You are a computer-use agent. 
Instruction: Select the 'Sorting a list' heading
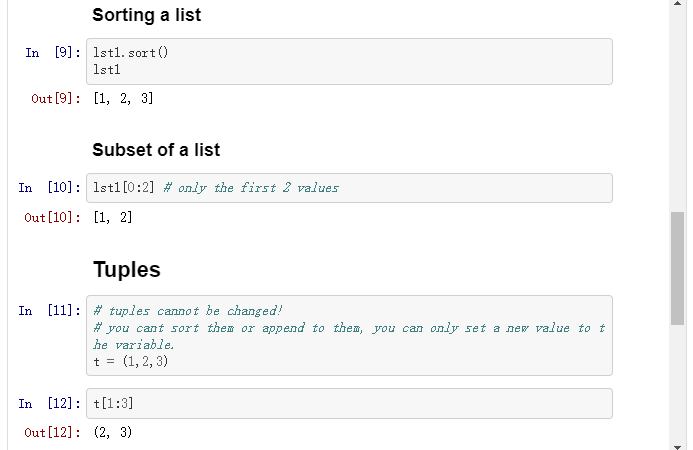146,15
